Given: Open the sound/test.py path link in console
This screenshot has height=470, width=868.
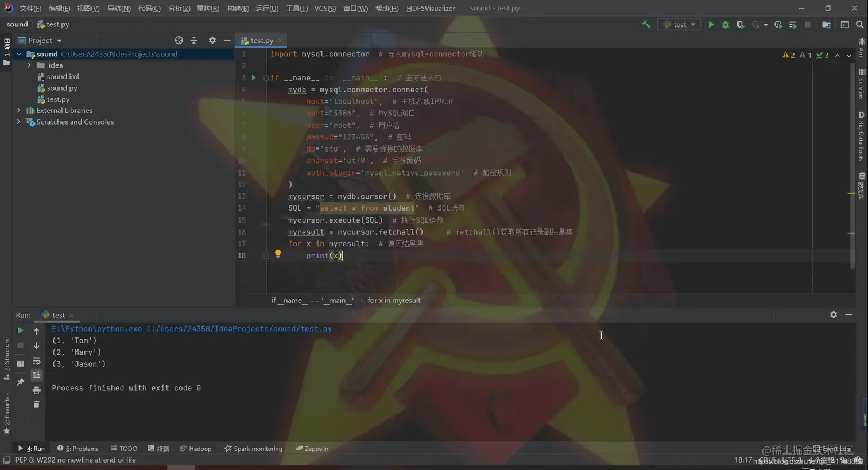Looking at the screenshot, I should coord(239,329).
